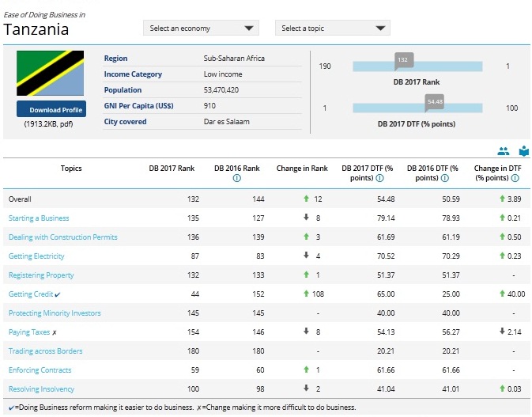This screenshot has width=532, height=417.
Task: Open Protecting Minority Investors link
Action: 55,313
